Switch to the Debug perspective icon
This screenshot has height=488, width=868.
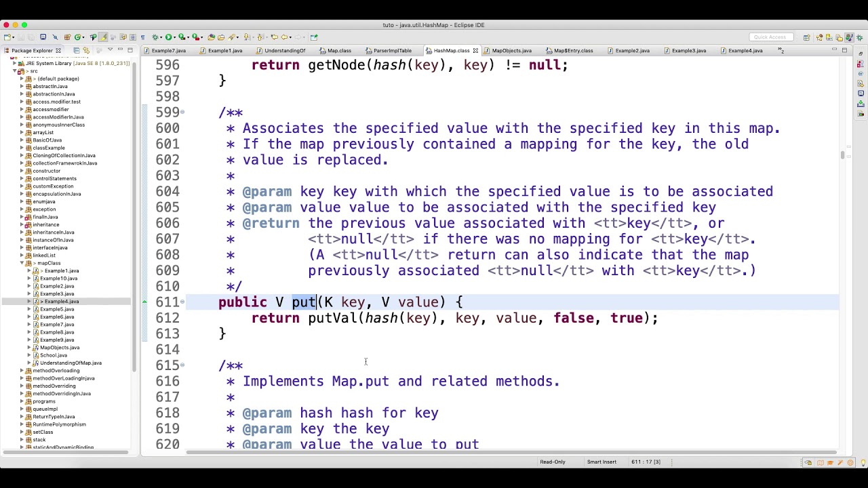click(859, 37)
